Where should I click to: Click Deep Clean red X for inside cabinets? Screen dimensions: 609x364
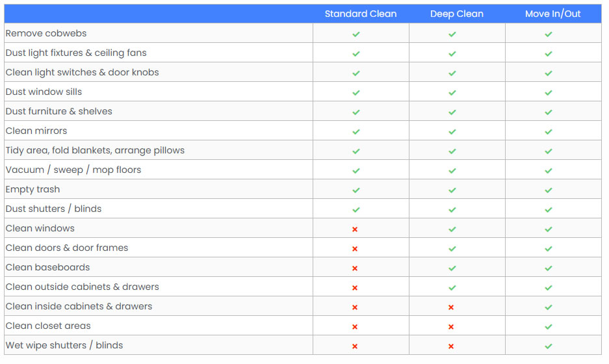[x=451, y=307]
